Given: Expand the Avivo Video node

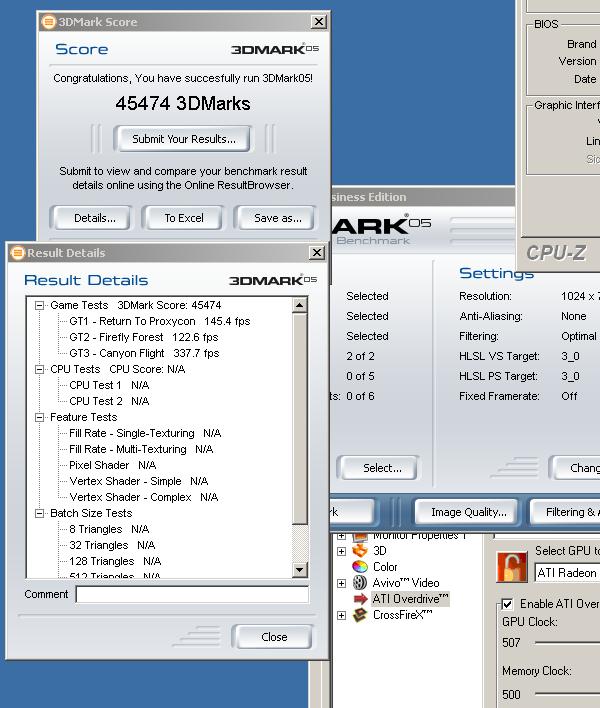Looking at the screenshot, I should point(342,583).
